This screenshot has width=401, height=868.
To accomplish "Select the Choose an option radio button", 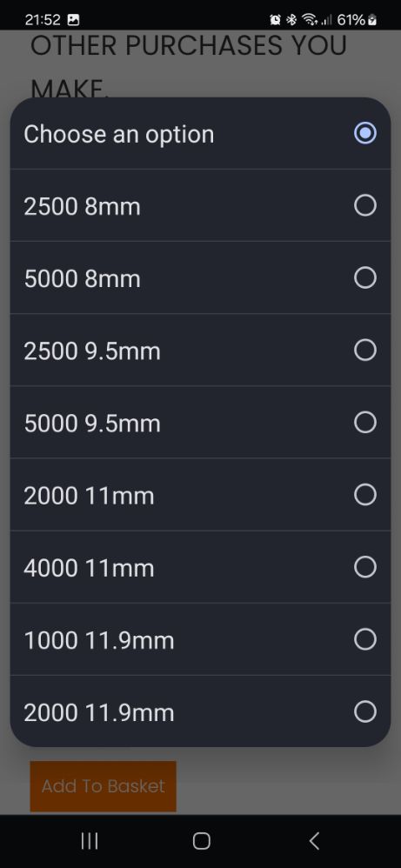I will tap(365, 133).
